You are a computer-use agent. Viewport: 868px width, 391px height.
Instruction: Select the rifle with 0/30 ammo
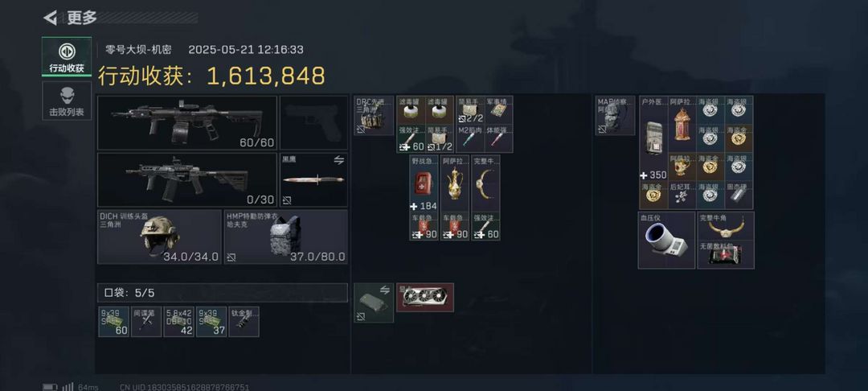(187, 180)
